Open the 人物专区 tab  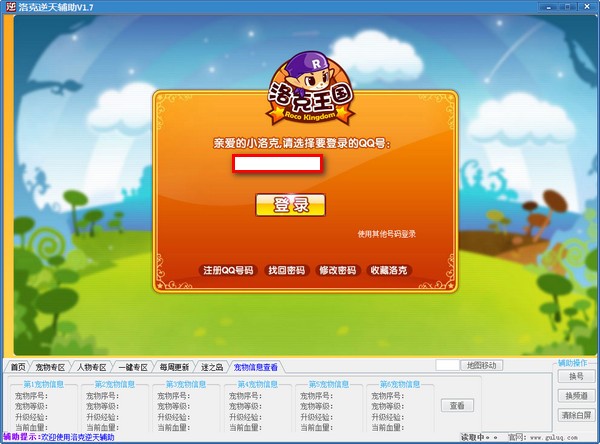(x=91, y=367)
